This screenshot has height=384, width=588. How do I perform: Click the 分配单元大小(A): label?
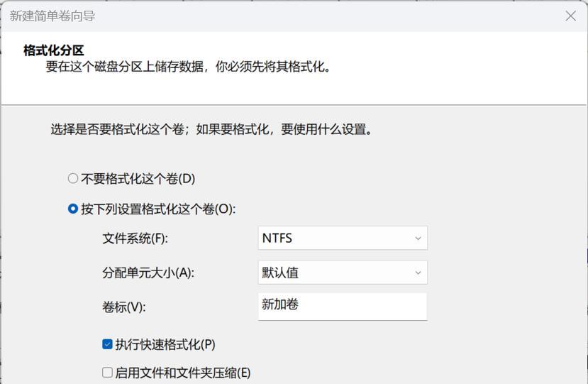click(148, 273)
